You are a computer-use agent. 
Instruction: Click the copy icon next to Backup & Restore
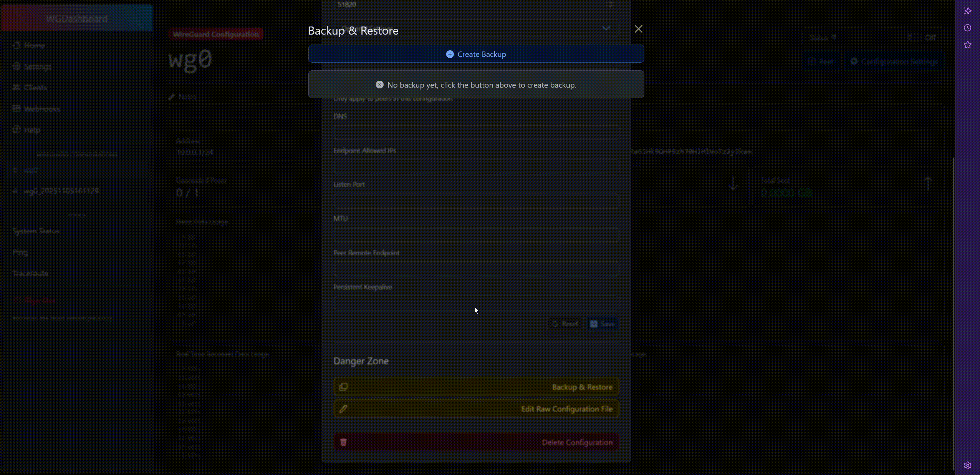pos(343,387)
